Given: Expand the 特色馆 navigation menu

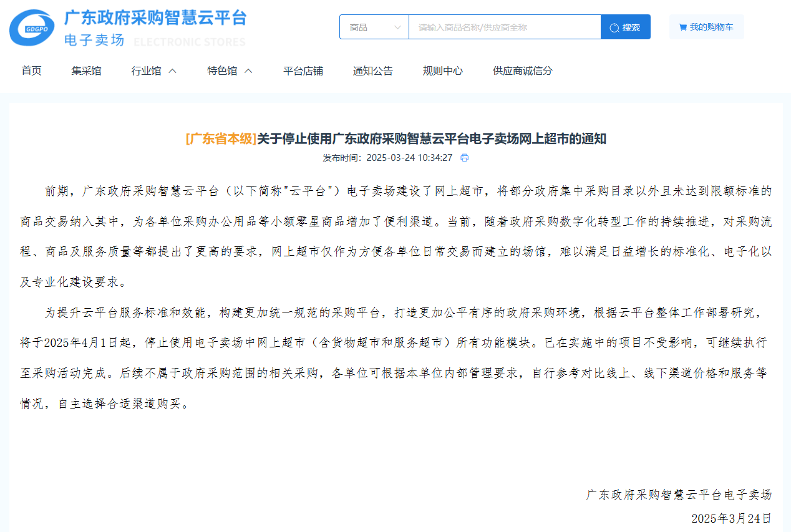Looking at the screenshot, I should [x=230, y=71].
